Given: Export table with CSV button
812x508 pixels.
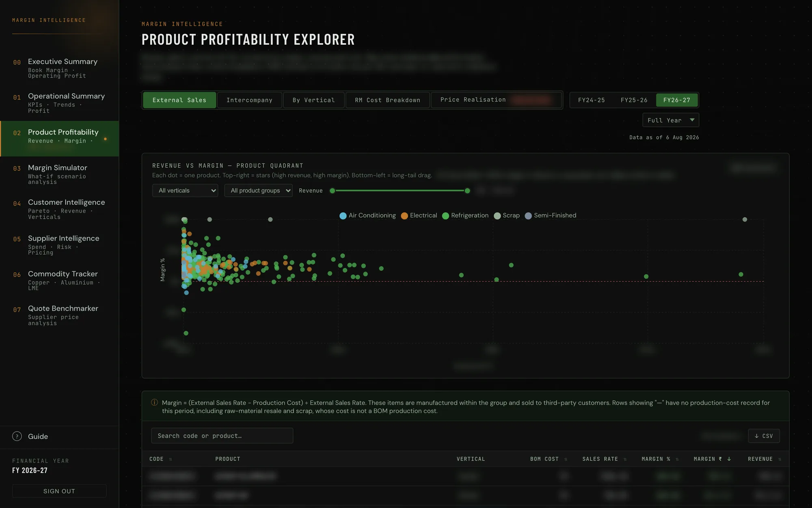Looking at the screenshot, I should 764,436.
